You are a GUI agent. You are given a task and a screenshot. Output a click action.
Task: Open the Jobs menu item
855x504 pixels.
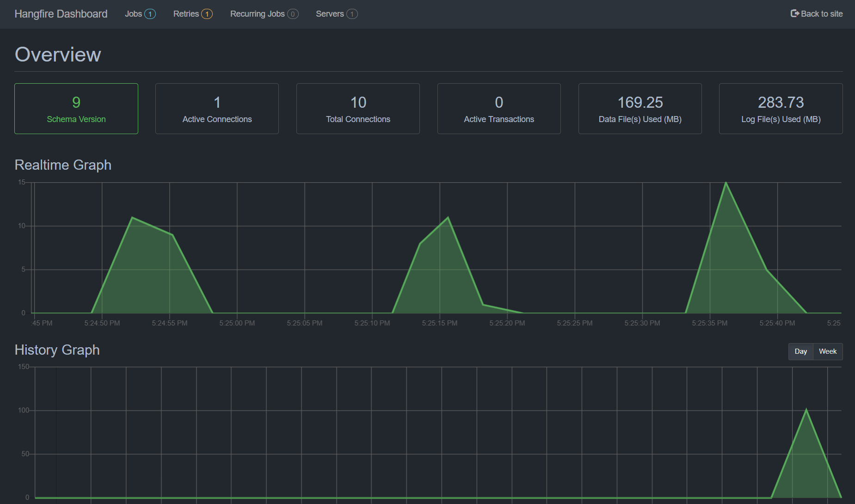coord(133,14)
